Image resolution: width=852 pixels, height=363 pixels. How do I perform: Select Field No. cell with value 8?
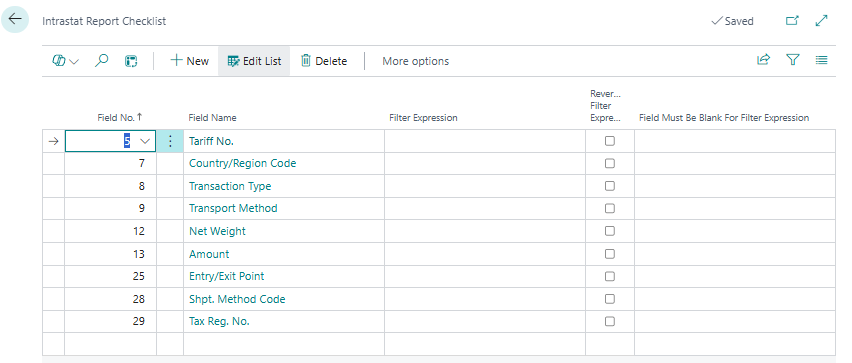[110, 186]
